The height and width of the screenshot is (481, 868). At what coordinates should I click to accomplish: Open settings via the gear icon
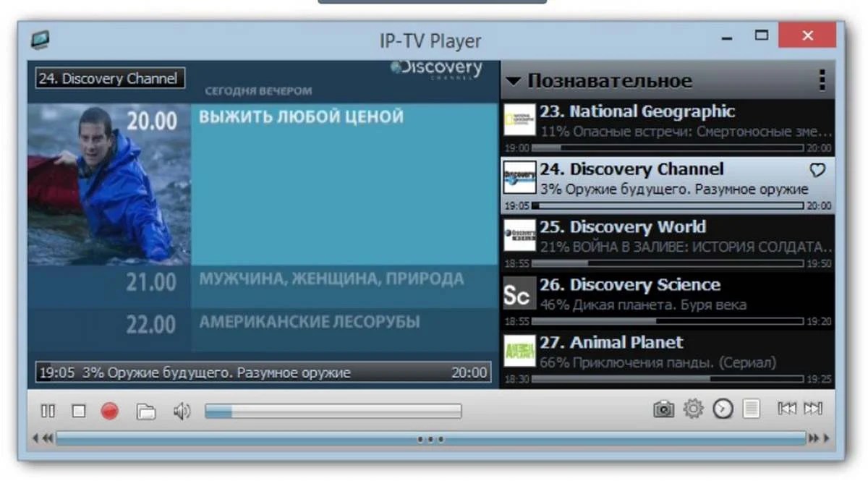[693, 409]
